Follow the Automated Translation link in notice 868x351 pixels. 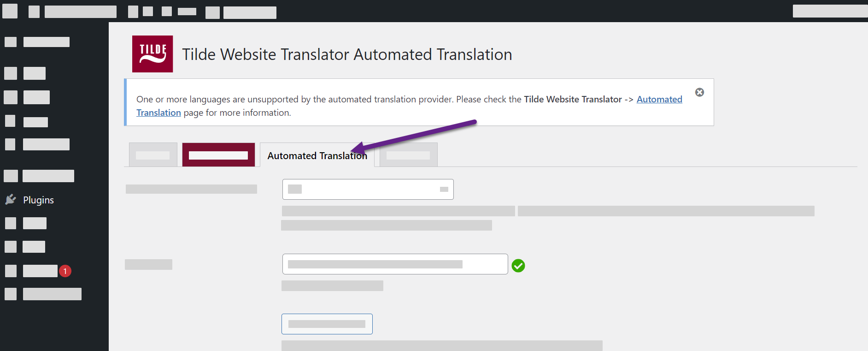click(659, 99)
